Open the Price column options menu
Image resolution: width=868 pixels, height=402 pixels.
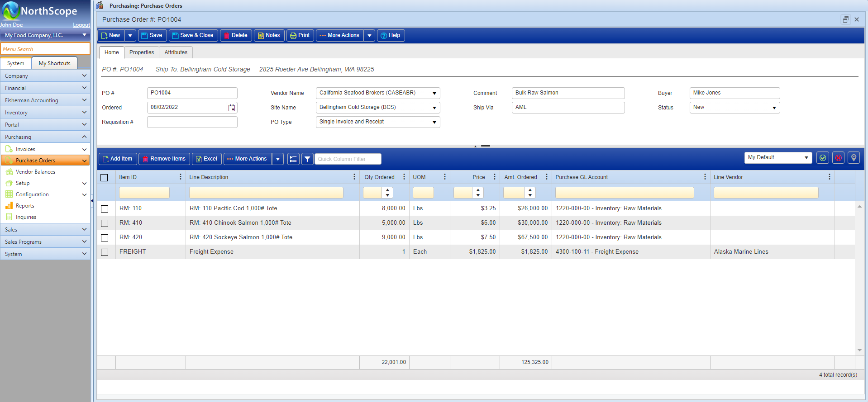[495, 177]
